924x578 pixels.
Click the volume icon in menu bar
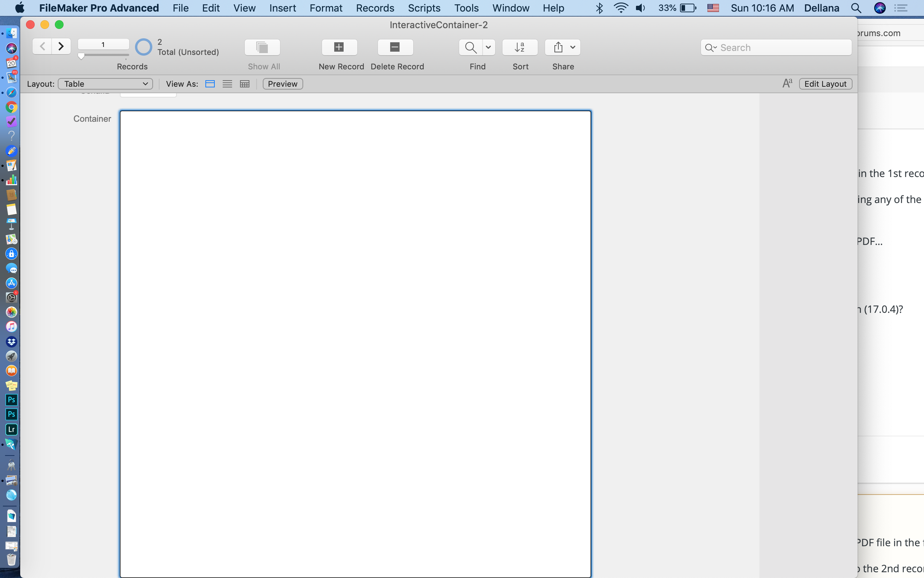click(640, 8)
